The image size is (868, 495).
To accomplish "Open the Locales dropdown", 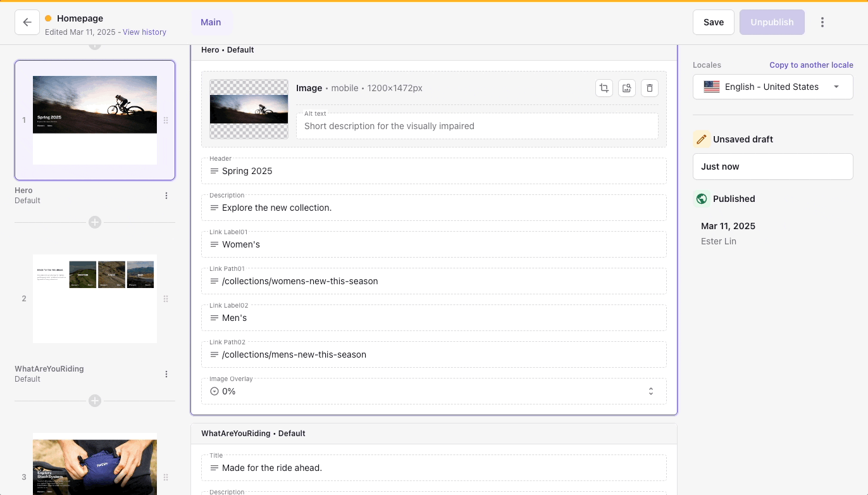I will click(x=773, y=87).
